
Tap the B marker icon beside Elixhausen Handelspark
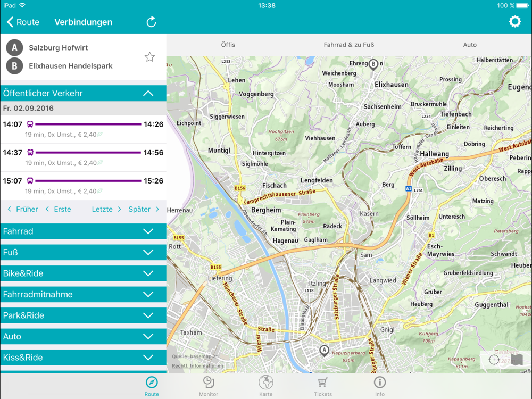(x=14, y=66)
